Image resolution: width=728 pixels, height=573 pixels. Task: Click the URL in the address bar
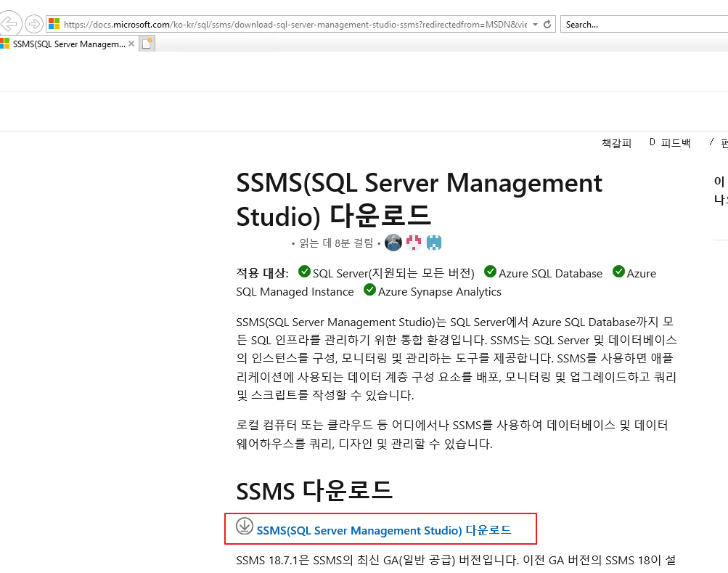pos(290,23)
